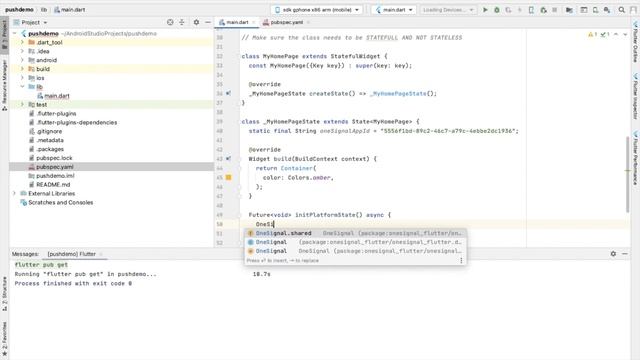This screenshot has height=360, width=640.
Task: Expand the .dart_tool folder
Action: click(x=22, y=42)
